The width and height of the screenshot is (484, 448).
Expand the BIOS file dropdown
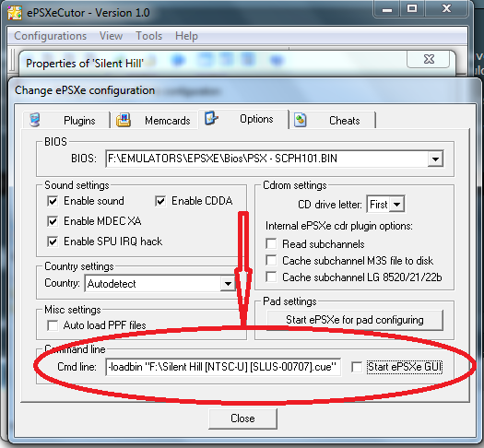click(435, 159)
